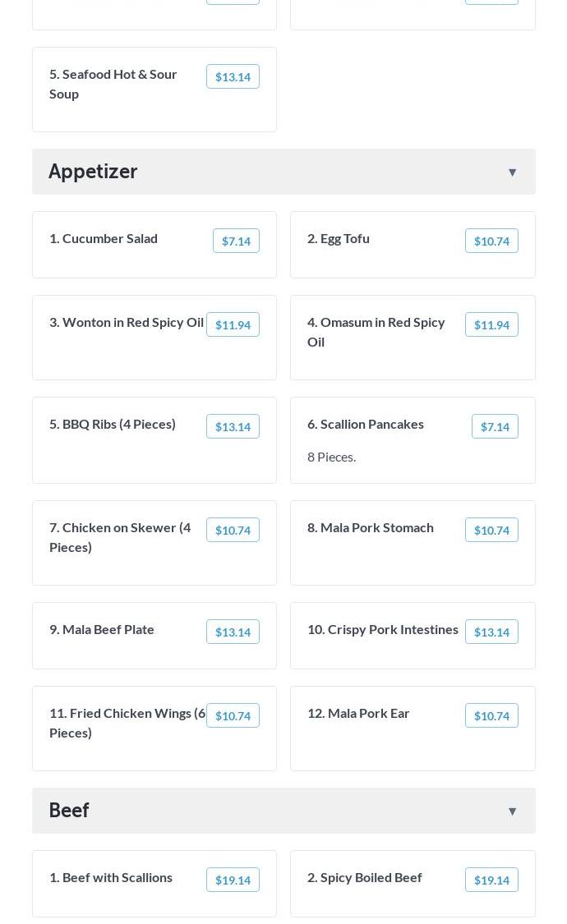Image resolution: width=567 pixels, height=924 pixels.
Task: Open the Beef category heading
Action: 69,811
